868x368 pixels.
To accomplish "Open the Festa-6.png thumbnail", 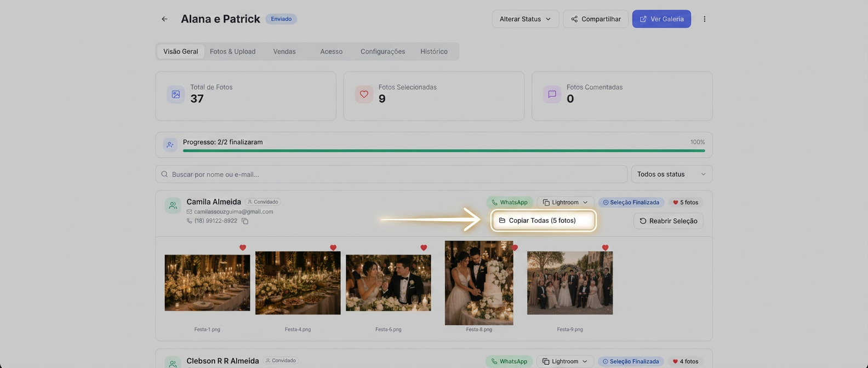I will point(389,283).
